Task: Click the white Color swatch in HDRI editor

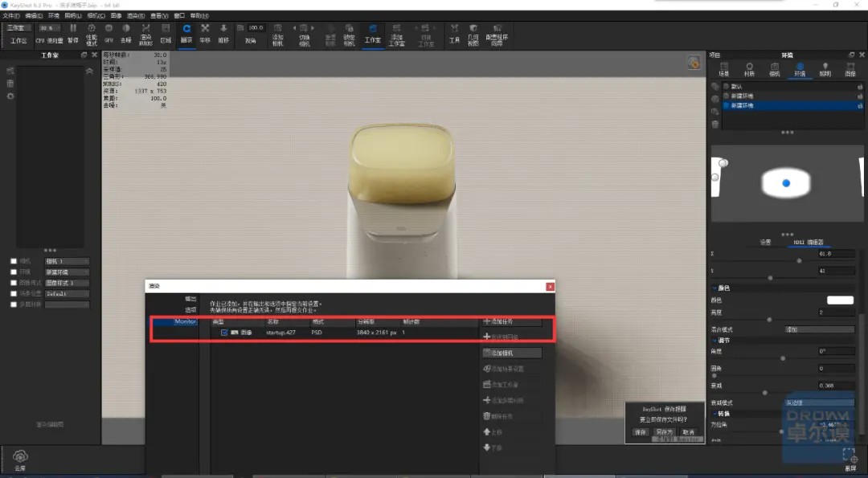Action: tap(841, 300)
